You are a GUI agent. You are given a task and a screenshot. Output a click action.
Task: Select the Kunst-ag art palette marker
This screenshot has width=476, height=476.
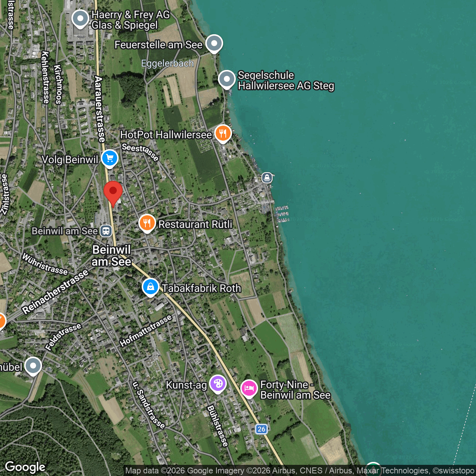tap(218, 383)
